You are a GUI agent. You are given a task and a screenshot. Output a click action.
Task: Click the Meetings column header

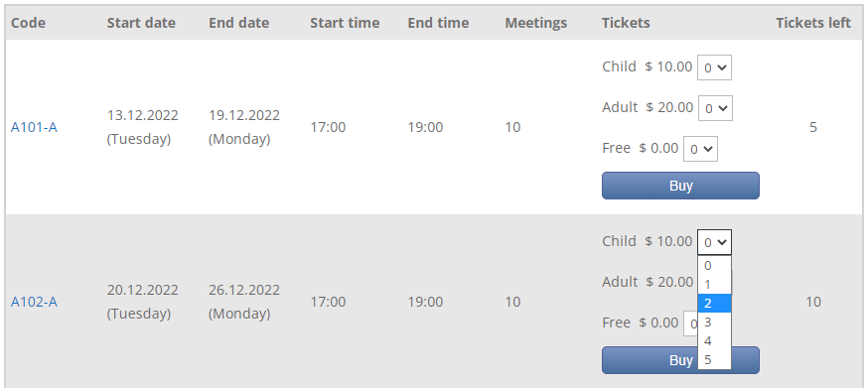click(536, 23)
